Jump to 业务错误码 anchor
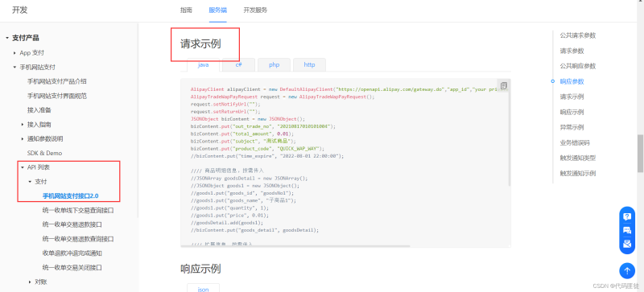644x292 pixels. coord(575,143)
